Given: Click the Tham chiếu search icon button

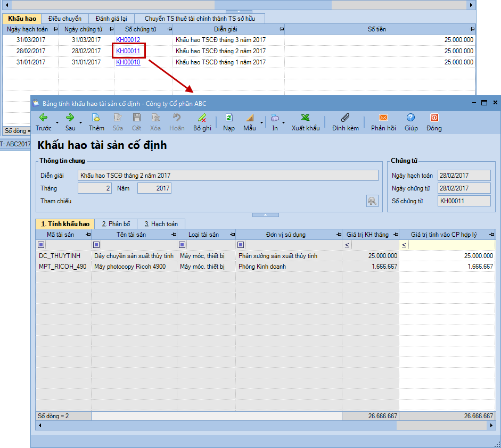Looking at the screenshot, I should pyautogui.click(x=372, y=201).
